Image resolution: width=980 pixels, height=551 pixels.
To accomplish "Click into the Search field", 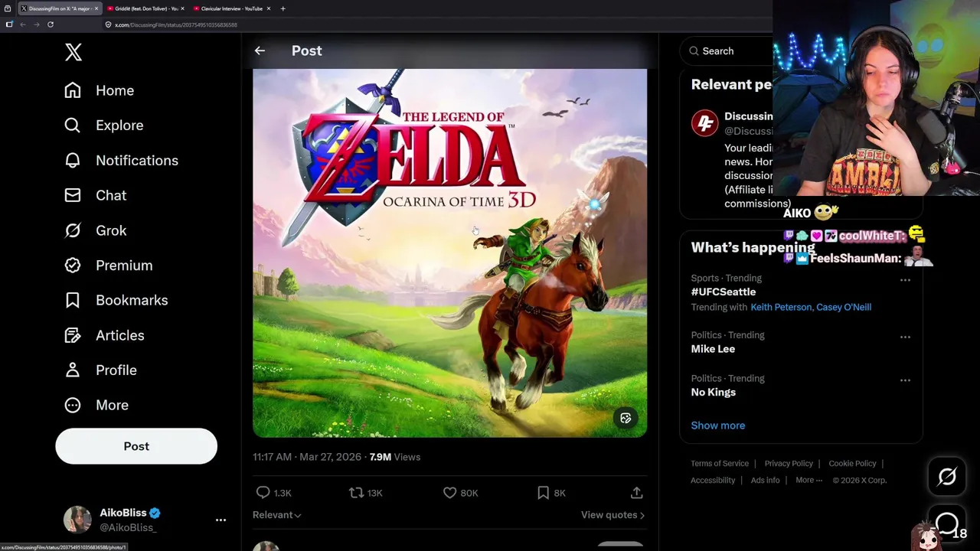I will click(x=727, y=51).
